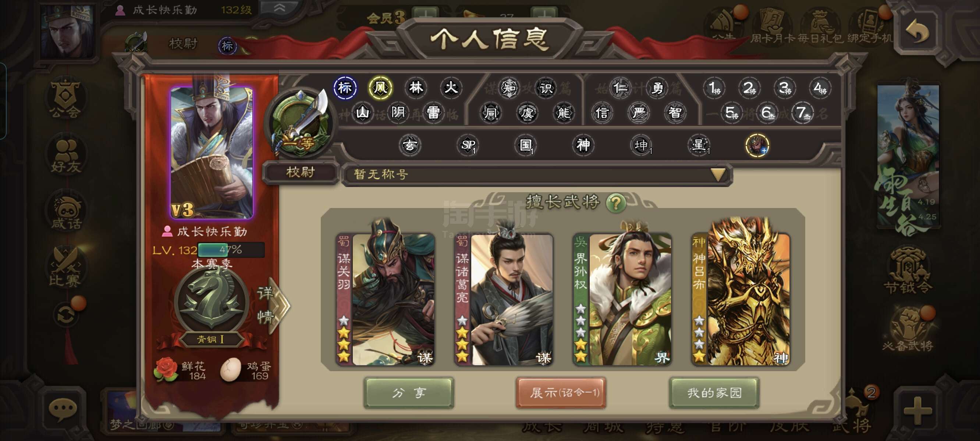The image size is (980, 441).
Task: Toggle the 风 card pack badge
Action: click(380, 88)
